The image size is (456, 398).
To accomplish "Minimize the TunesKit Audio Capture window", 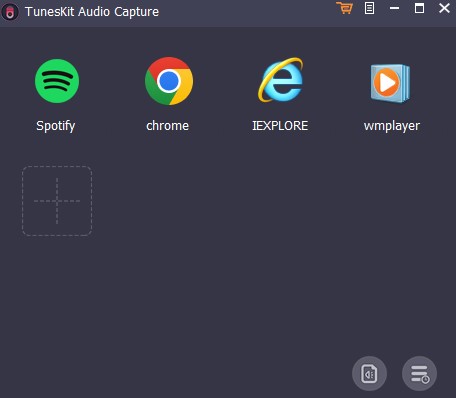I will 394,8.
